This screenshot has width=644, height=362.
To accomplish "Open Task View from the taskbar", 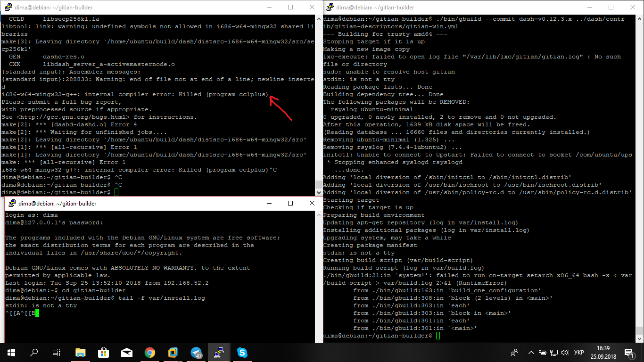I will coord(57,352).
